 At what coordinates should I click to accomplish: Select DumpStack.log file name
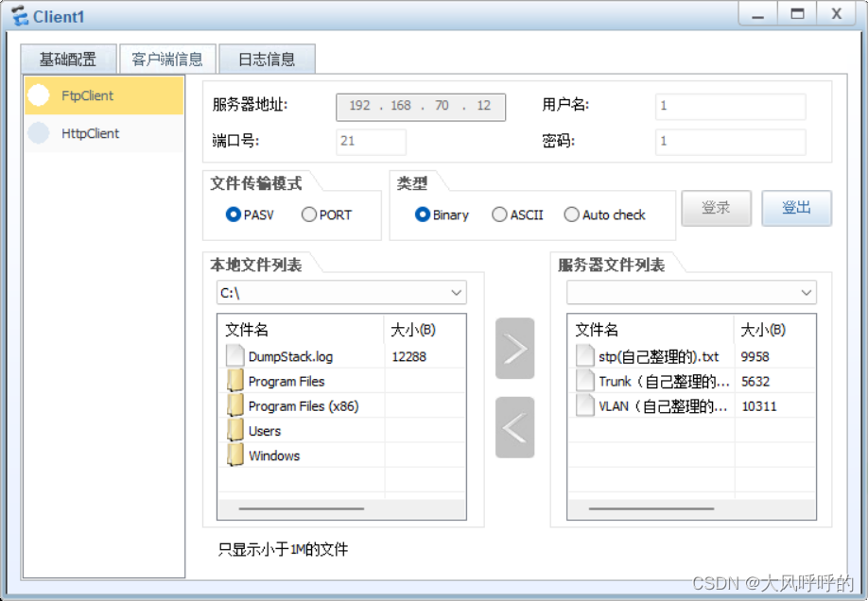290,356
